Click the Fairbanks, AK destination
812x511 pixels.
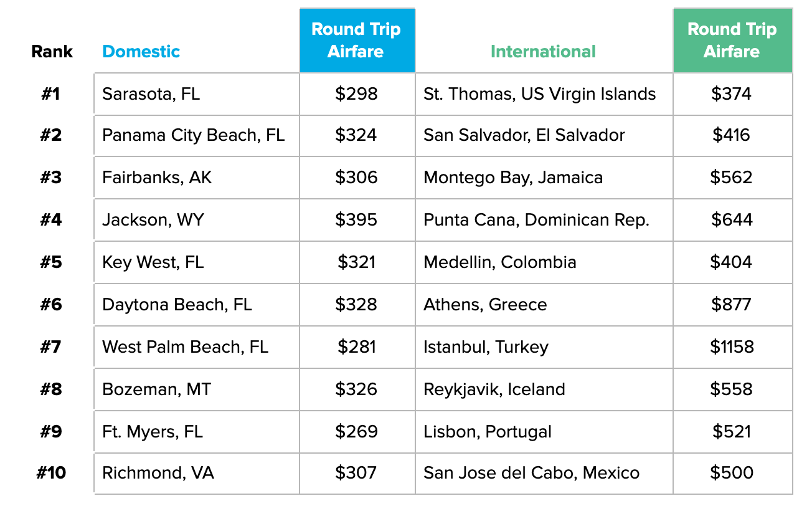(157, 178)
